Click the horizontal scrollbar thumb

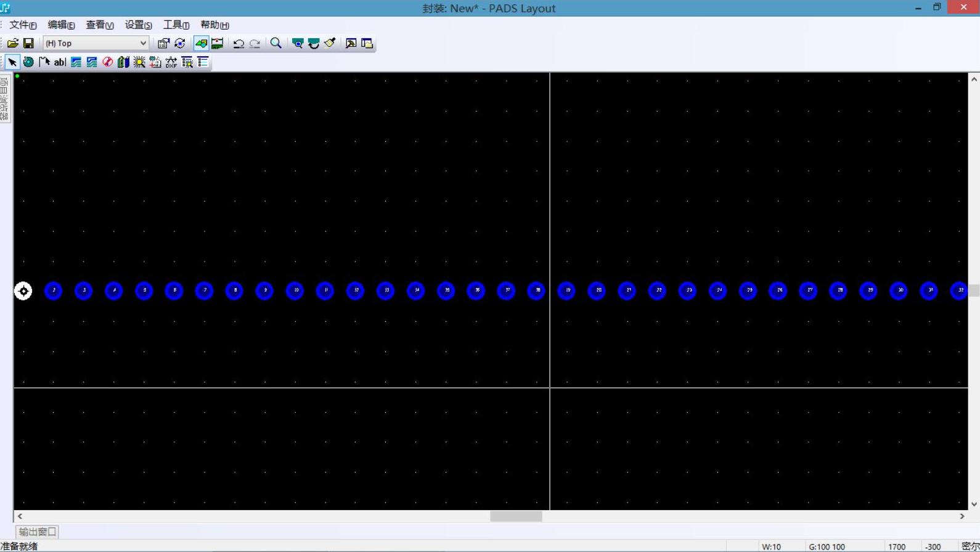click(516, 516)
